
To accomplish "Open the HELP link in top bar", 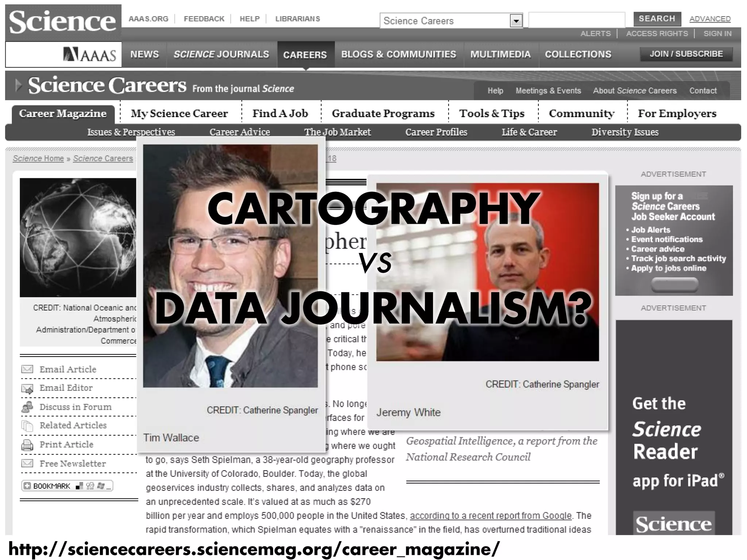I will pyautogui.click(x=249, y=19).
